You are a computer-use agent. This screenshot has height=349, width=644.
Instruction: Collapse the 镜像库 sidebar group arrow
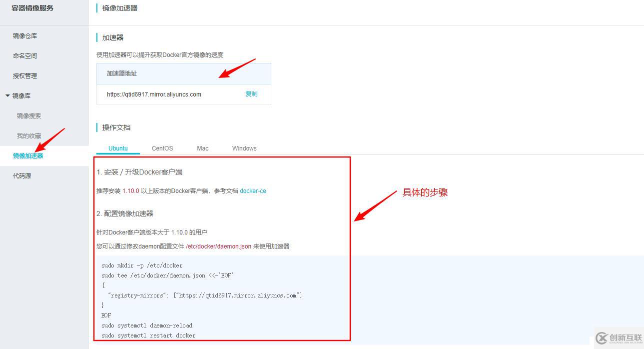point(7,95)
